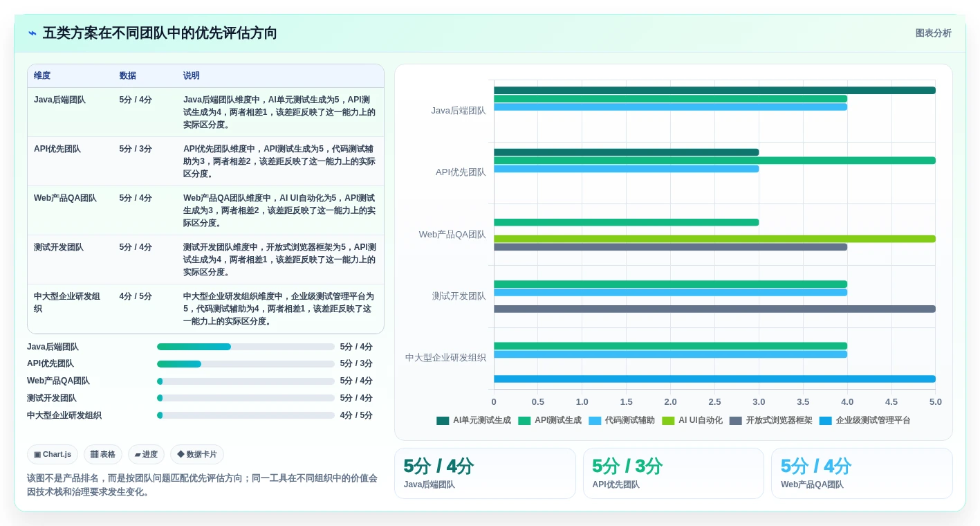Toggle 代码测试辅助 legend item
Screen dimensions: 980x526
pos(622,420)
